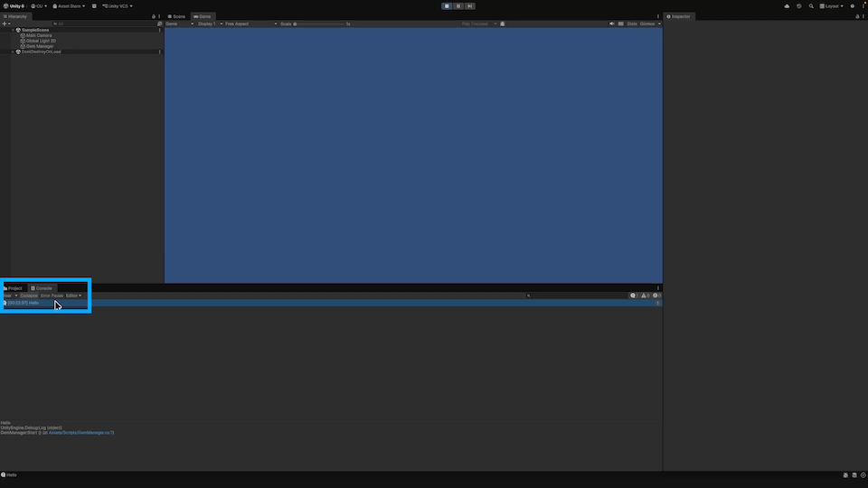Select the Hello log entry in the Console
868x488 pixels.
[x=331, y=304]
